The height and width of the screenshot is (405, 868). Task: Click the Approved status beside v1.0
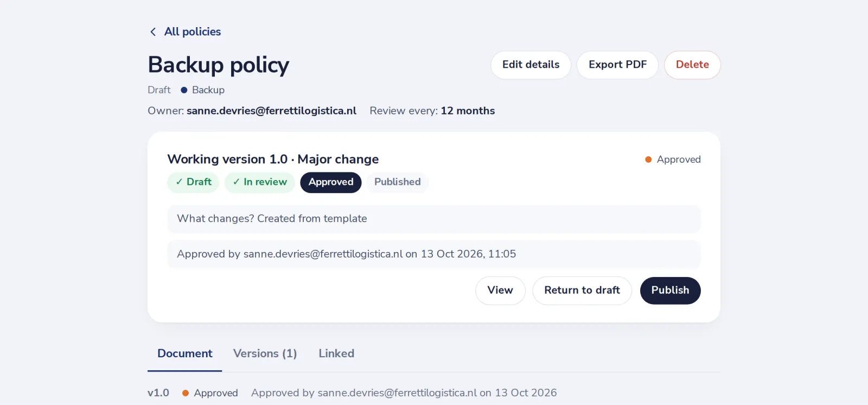click(x=210, y=393)
